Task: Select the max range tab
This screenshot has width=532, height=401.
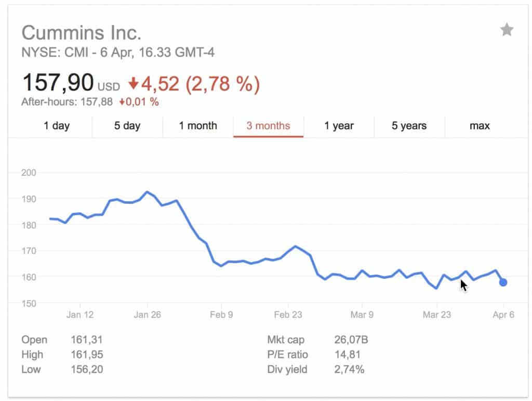Action: point(480,126)
